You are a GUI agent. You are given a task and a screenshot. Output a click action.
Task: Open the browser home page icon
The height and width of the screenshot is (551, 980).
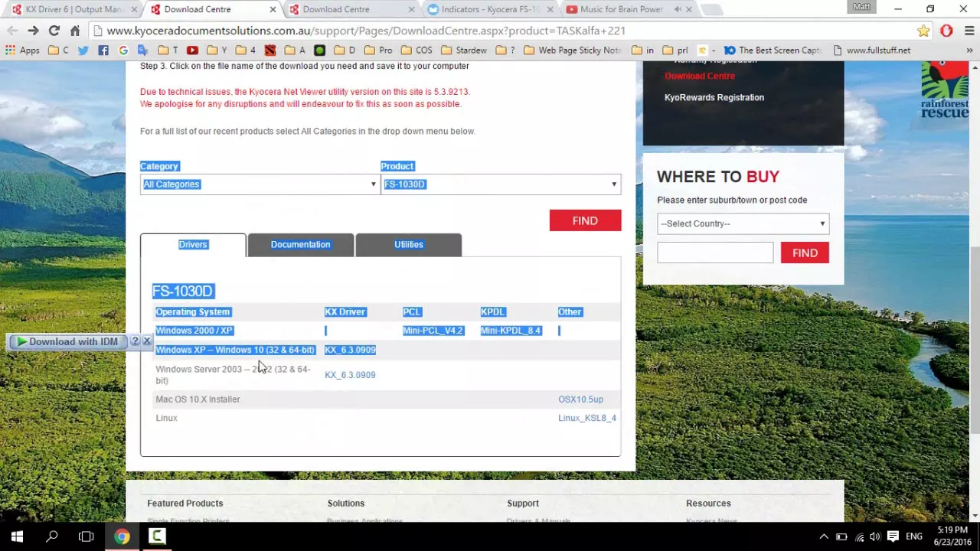pos(75,31)
